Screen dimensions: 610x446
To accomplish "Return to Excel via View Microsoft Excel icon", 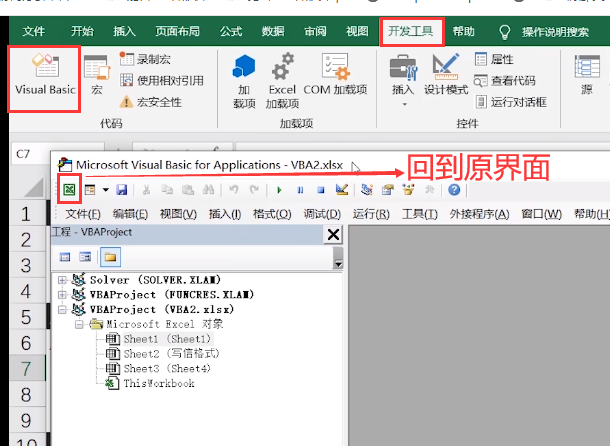I will [69, 190].
